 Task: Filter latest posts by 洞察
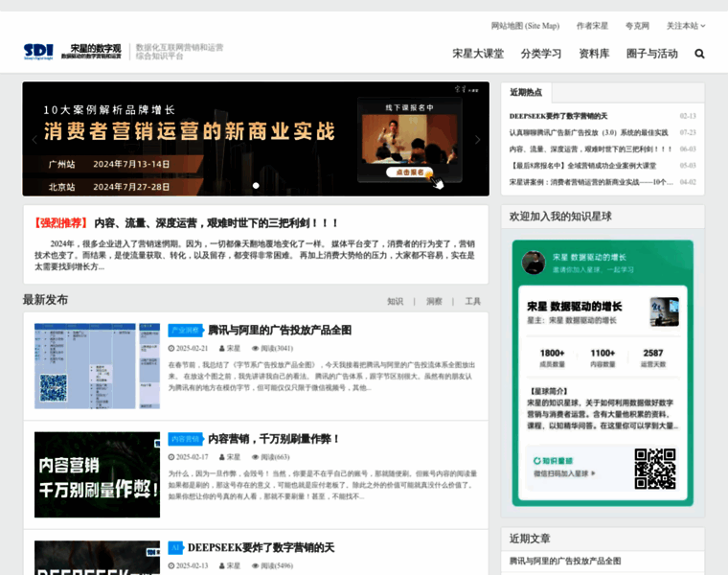pyautogui.click(x=434, y=302)
